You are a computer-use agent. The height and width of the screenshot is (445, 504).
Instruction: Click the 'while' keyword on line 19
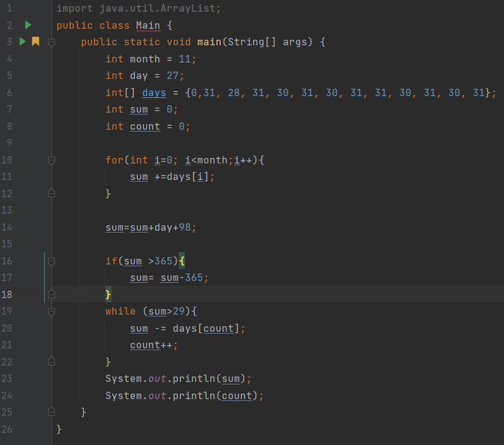[x=121, y=312]
